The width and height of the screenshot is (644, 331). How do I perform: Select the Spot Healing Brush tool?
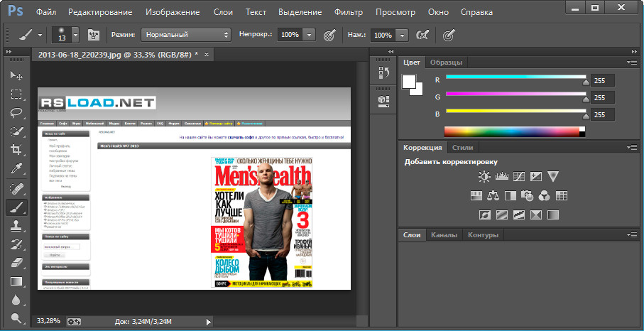pos(16,188)
